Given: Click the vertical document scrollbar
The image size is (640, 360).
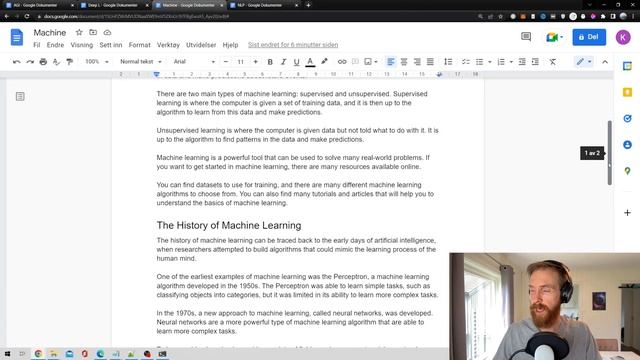Looking at the screenshot, I should (x=610, y=153).
